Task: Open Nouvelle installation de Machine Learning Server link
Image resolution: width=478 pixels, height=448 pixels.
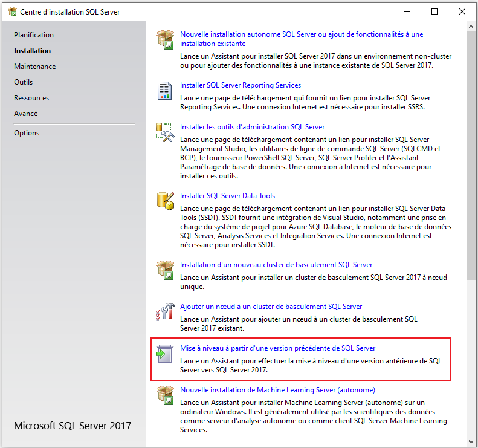Action: click(277, 390)
